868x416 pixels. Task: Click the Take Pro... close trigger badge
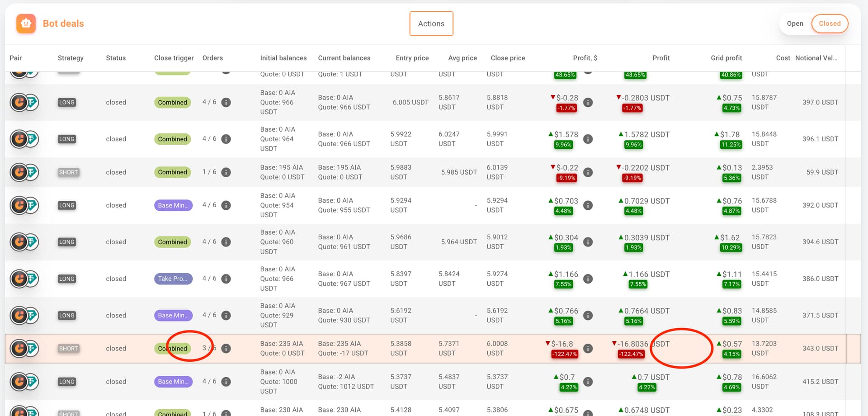[x=173, y=279]
